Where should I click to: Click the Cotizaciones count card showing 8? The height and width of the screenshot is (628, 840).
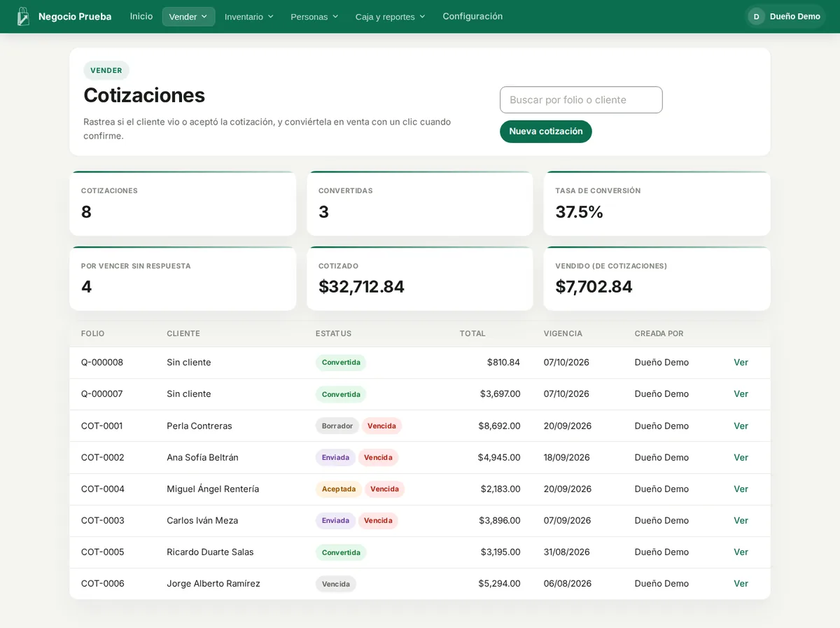pyautogui.click(x=183, y=204)
